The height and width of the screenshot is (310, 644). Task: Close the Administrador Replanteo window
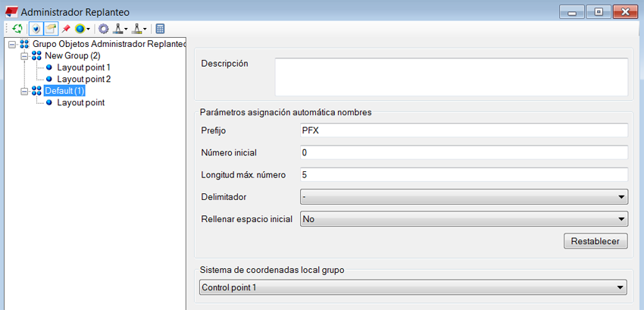coord(626,12)
